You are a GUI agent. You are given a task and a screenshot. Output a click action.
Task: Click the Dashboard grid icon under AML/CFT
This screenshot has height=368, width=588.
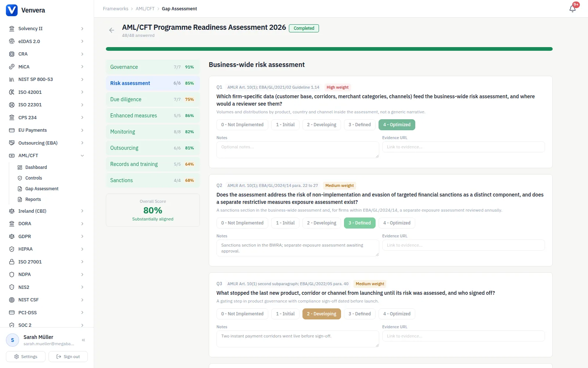coord(20,167)
